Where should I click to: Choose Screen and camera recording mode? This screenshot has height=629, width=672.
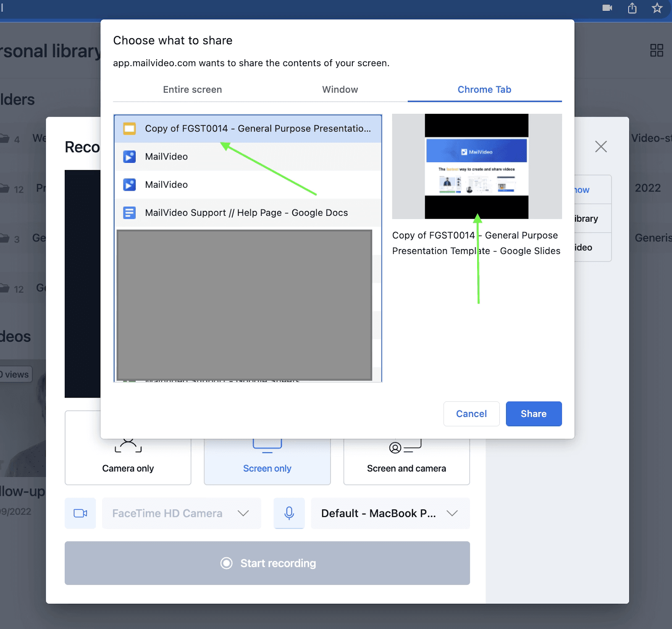pyautogui.click(x=407, y=461)
